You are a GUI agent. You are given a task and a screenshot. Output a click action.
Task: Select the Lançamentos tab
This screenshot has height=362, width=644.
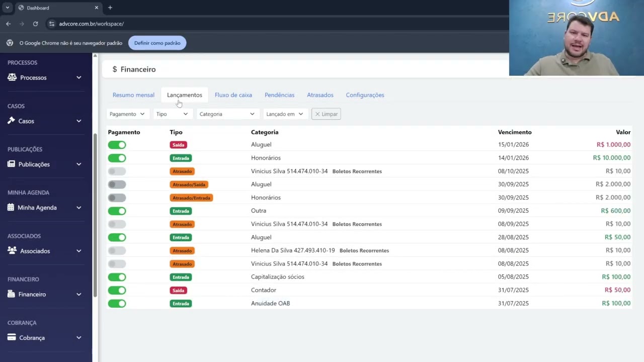[x=185, y=95]
